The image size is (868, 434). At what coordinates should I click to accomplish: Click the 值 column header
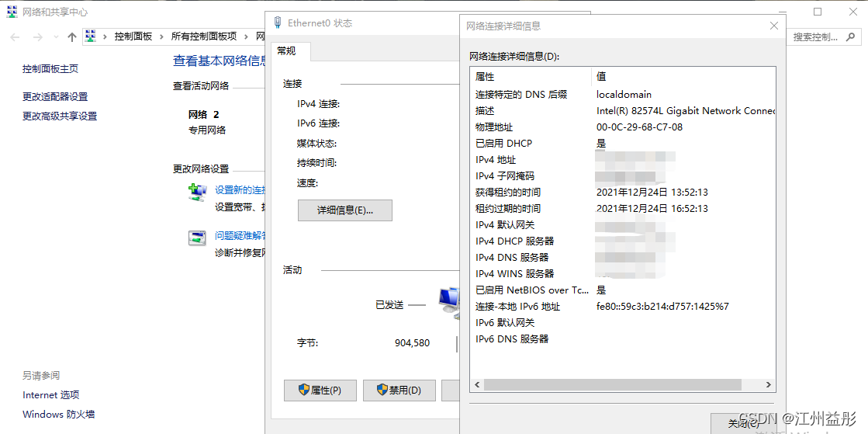[683, 76]
